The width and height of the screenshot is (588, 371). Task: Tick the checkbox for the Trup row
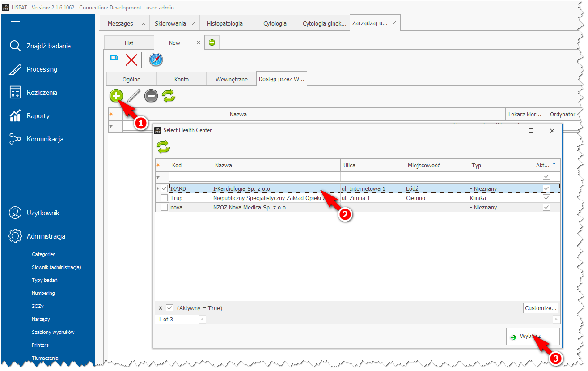[x=164, y=198]
